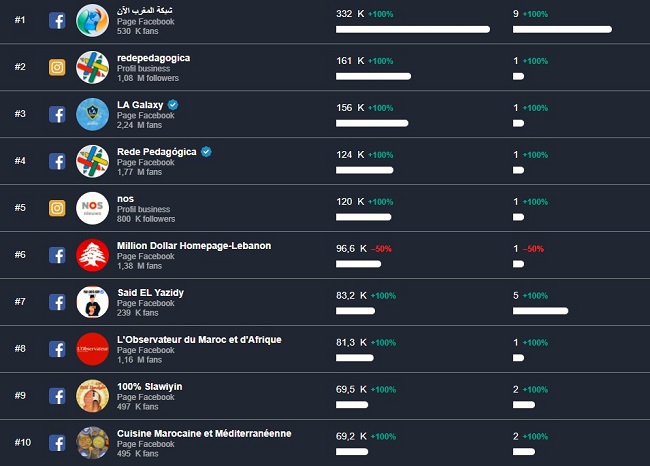The height and width of the screenshot is (466, 650).
Task: Click the Facebook icon next to LA Galaxy
Action: coord(57,114)
